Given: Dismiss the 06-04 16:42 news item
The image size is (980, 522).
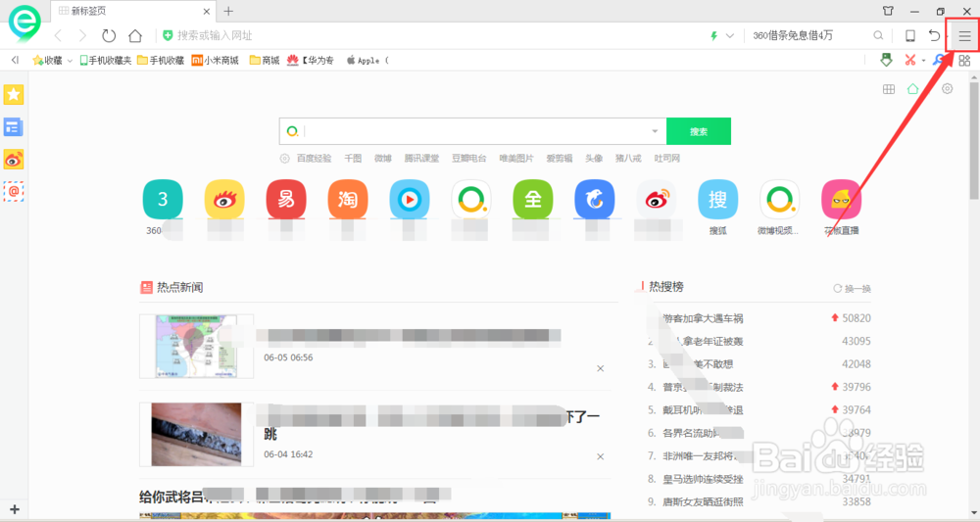Looking at the screenshot, I should [x=600, y=456].
